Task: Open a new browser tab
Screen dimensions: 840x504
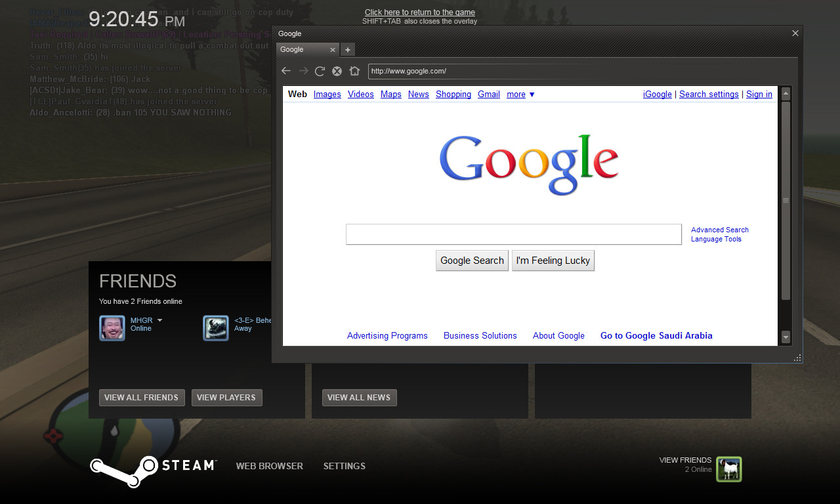Action: click(348, 49)
